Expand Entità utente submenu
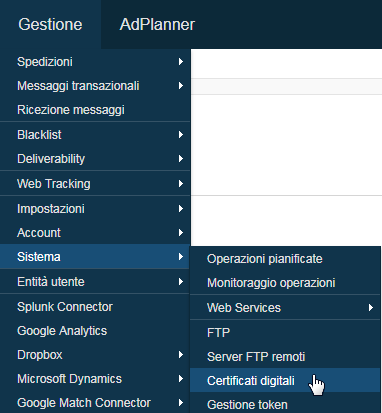 tap(95, 282)
